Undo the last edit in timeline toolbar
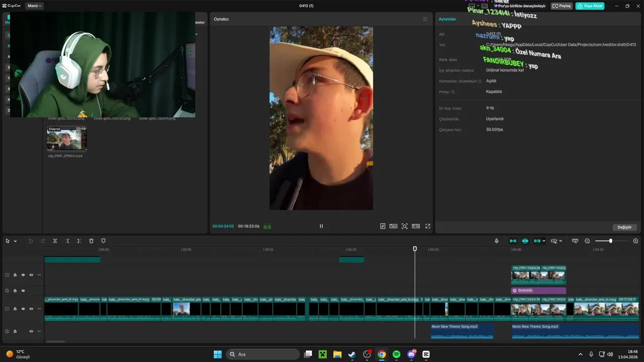This screenshot has height=362, width=644. click(x=31, y=241)
